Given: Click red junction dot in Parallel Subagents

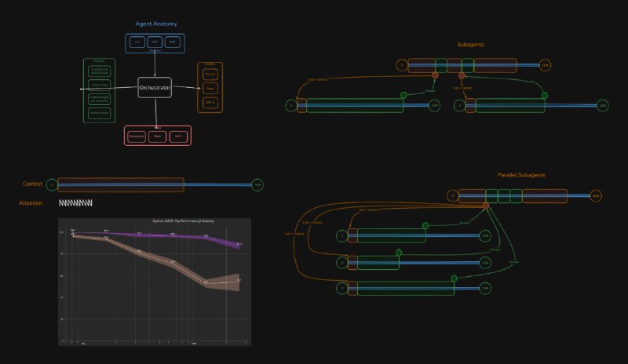Looking at the screenshot, I should coord(486,206).
